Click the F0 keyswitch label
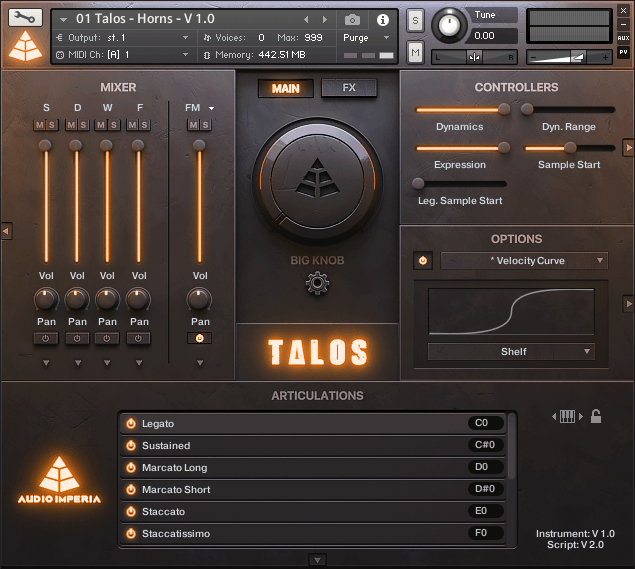635x569 pixels. pyautogui.click(x=486, y=533)
